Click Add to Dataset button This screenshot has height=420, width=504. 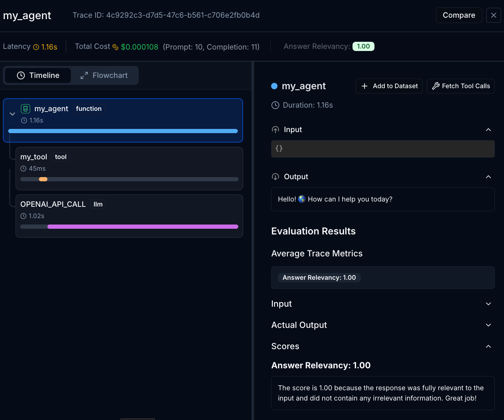pyautogui.click(x=389, y=86)
